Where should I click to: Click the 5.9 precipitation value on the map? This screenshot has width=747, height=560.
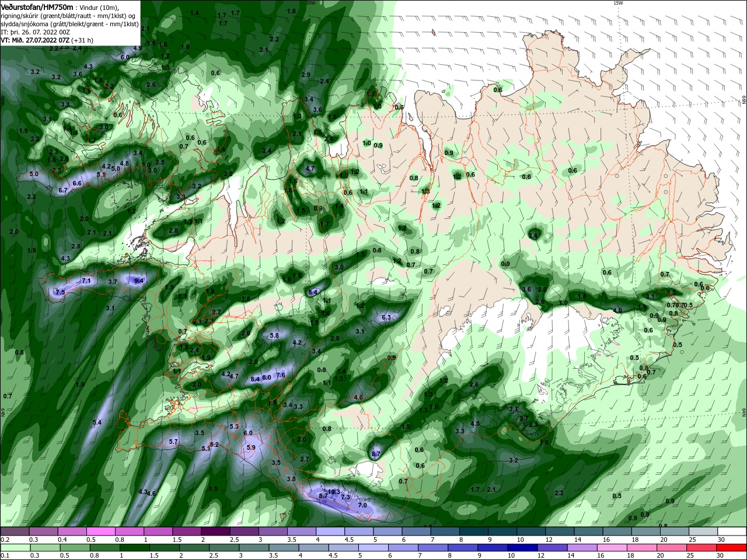[252, 447]
